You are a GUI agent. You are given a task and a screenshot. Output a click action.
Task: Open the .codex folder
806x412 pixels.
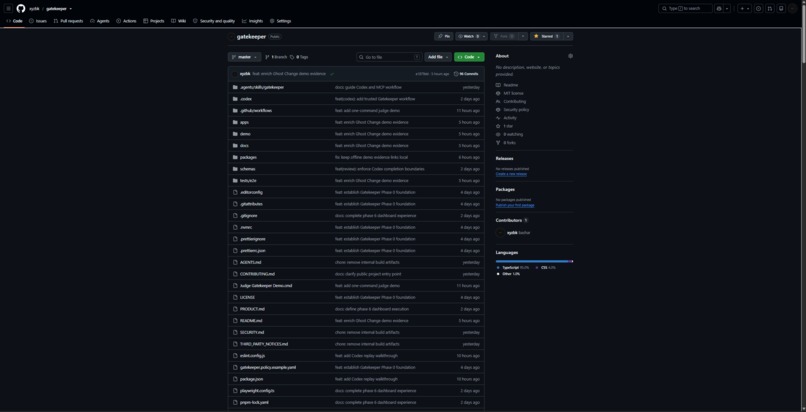point(246,99)
